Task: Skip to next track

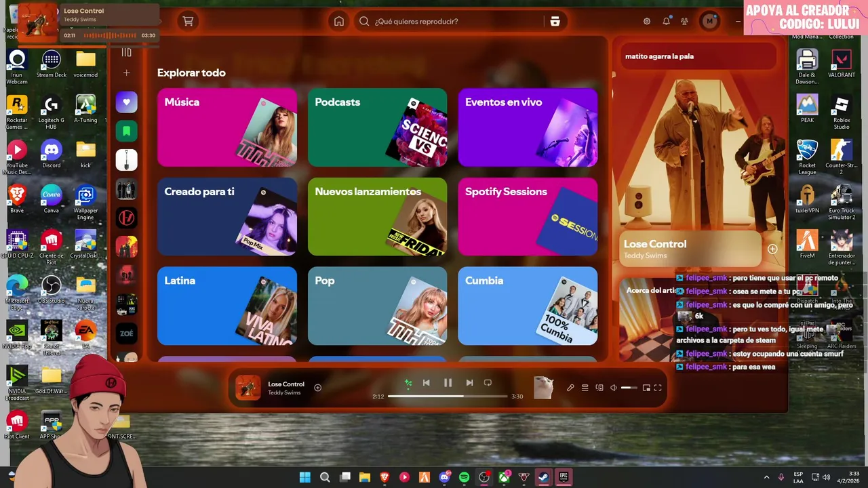Action: point(469,383)
